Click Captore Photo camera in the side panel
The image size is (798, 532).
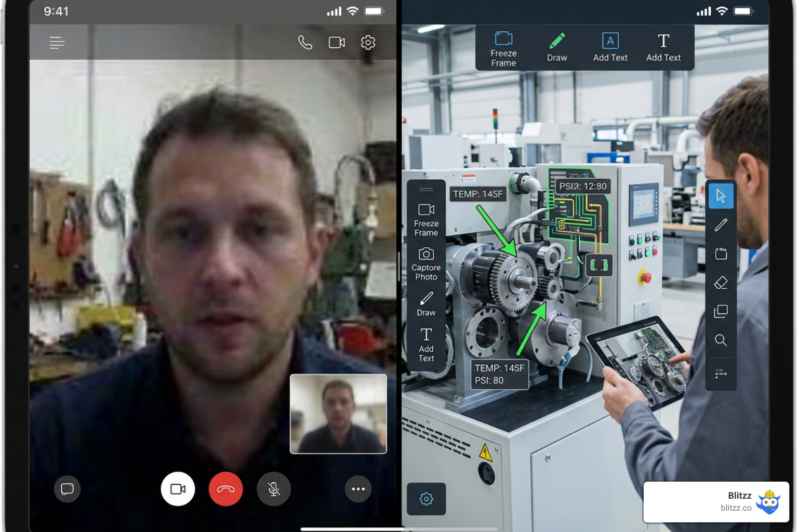pos(426,264)
